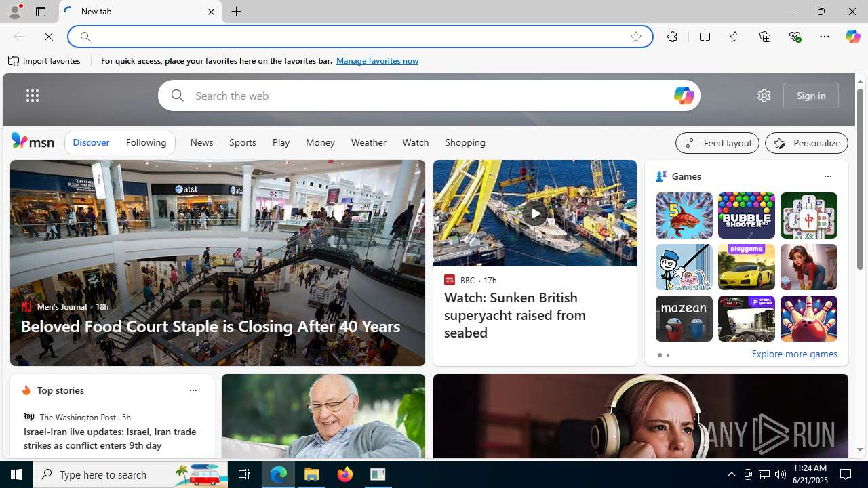Open Beloved Food Court Staple article
The width and height of the screenshot is (868, 488).
pyautogui.click(x=210, y=326)
